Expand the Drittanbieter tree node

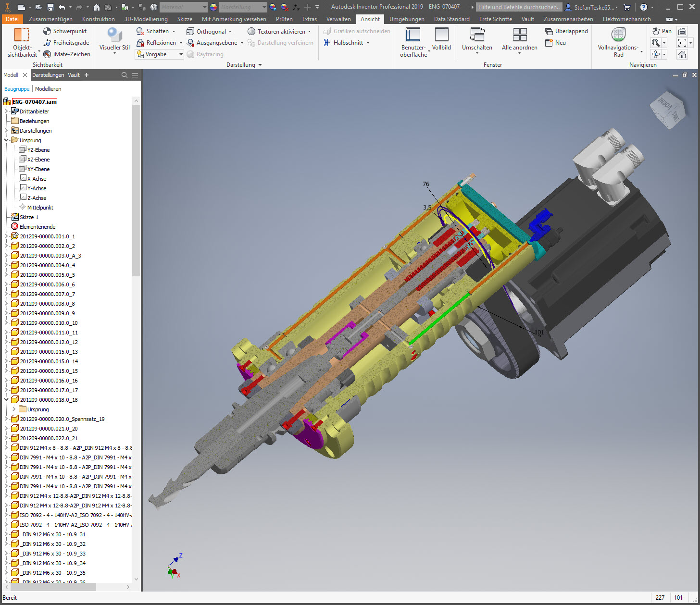click(x=7, y=111)
